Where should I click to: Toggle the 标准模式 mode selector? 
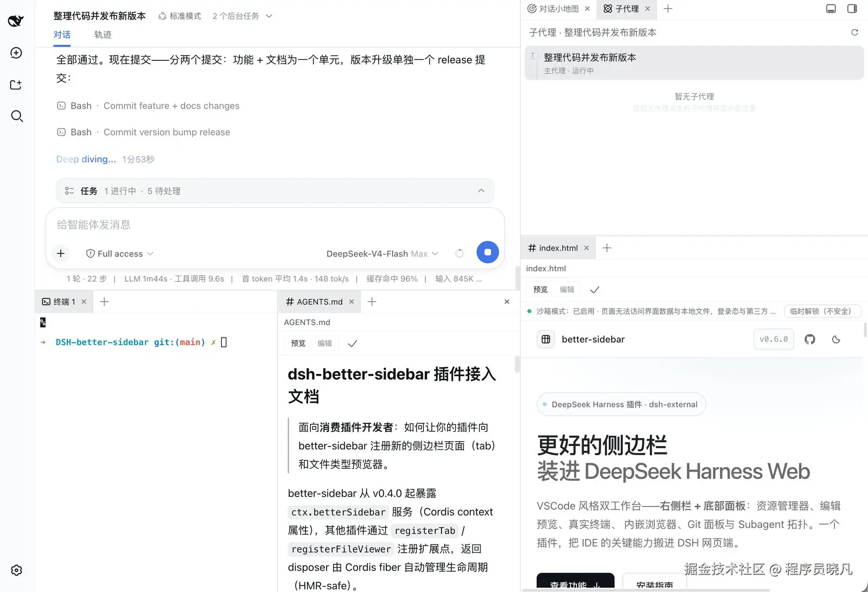pos(180,16)
